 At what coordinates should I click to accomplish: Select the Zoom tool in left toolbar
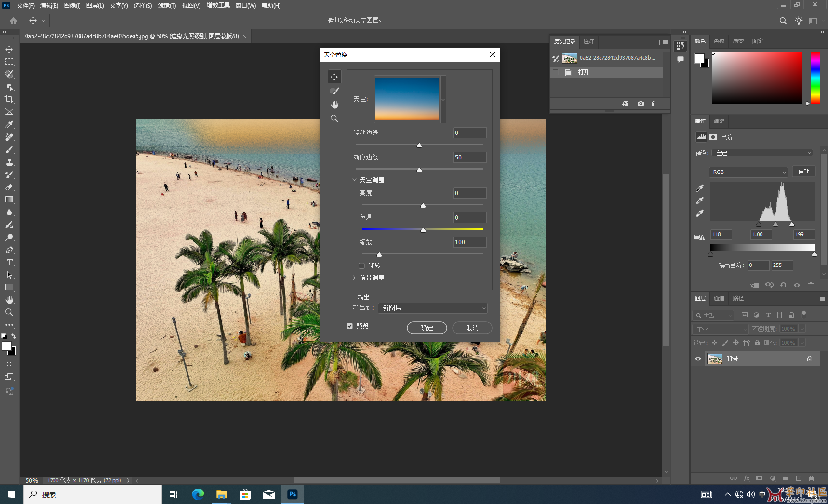tap(9, 312)
